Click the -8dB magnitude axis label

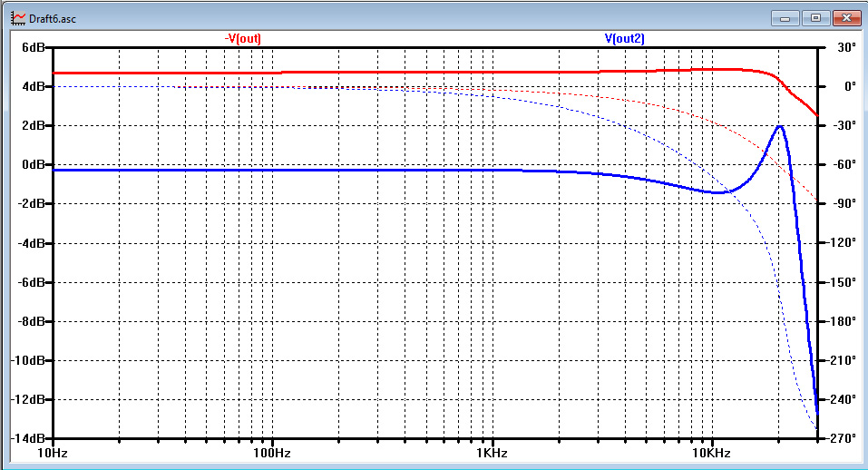pos(31,321)
